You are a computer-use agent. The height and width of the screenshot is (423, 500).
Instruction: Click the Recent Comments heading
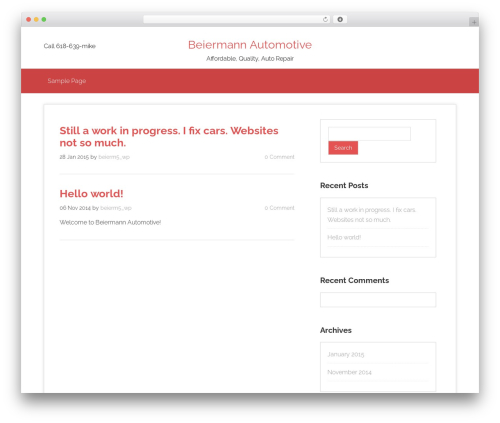[x=354, y=280]
